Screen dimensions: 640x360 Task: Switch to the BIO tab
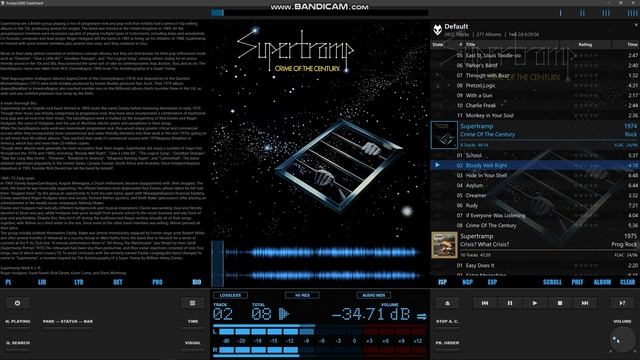[x=197, y=282]
